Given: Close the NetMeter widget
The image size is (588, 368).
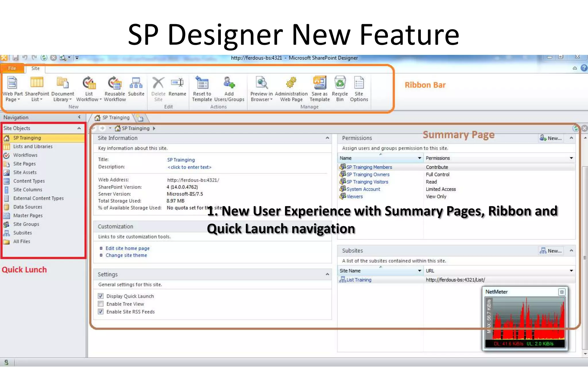Looking at the screenshot, I should pos(562,292).
